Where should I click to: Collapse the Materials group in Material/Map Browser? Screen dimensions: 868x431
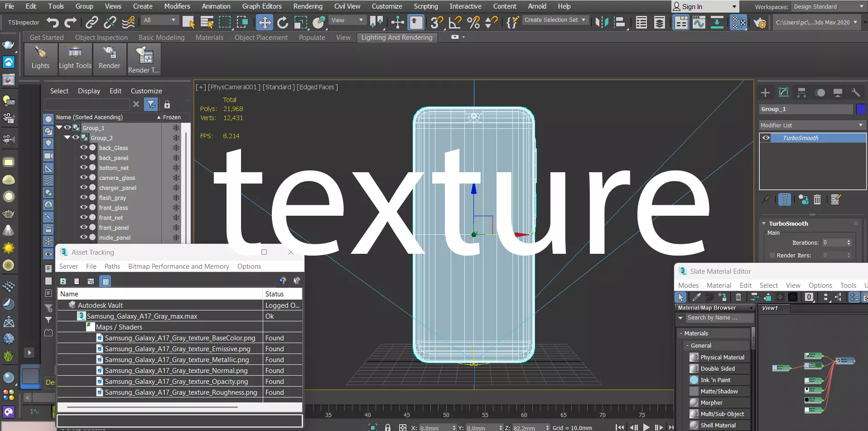pos(681,333)
